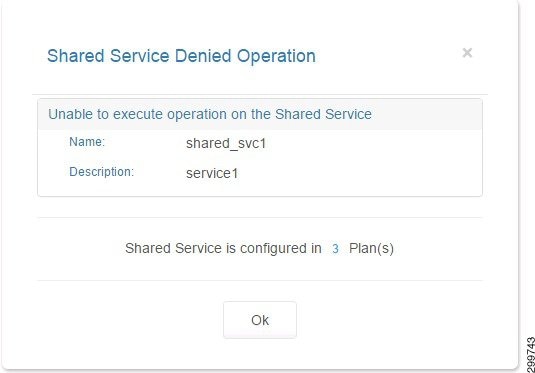Image resolution: width=535 pixels, height=373 pixels.
Task: Close the Shared Service Denied Operation dialog
Action: [x=467, y=53]
